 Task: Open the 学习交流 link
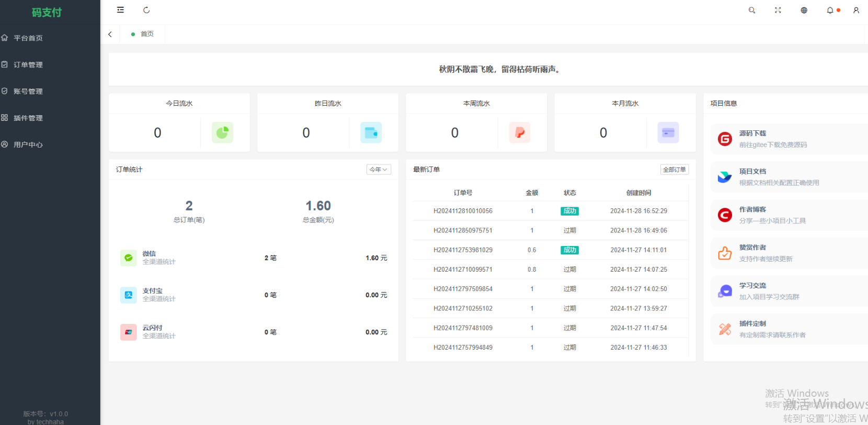point(752,286)
